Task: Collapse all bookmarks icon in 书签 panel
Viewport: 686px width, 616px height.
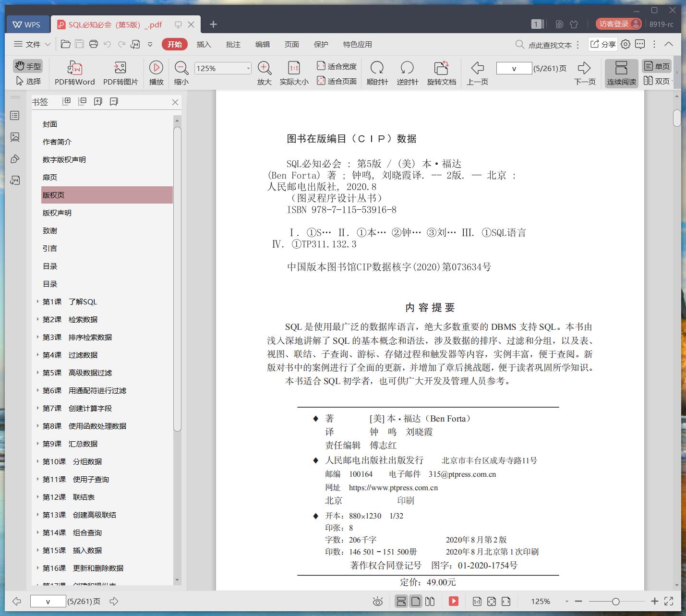Action: [83, 101]
